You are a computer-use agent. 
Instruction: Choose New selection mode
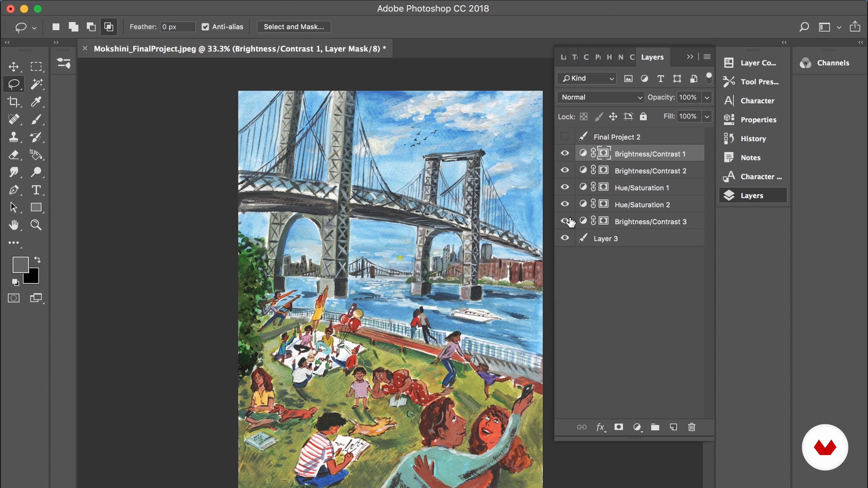(56, 27)
